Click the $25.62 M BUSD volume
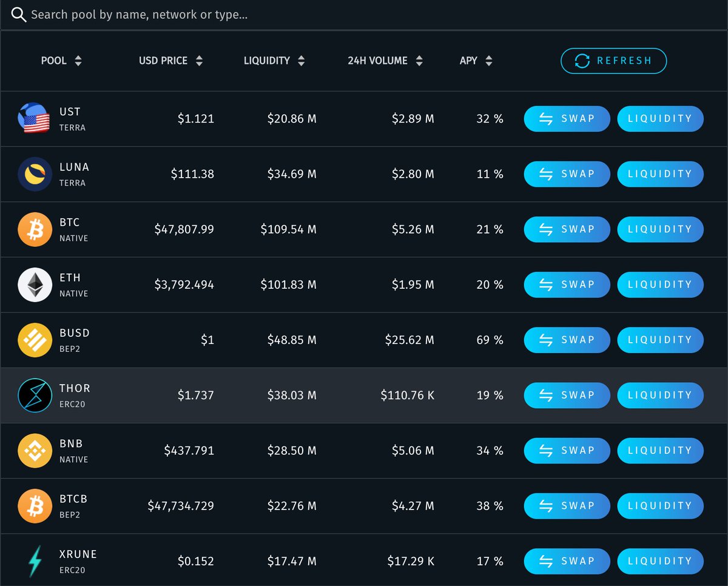 [x=409, y=340]
